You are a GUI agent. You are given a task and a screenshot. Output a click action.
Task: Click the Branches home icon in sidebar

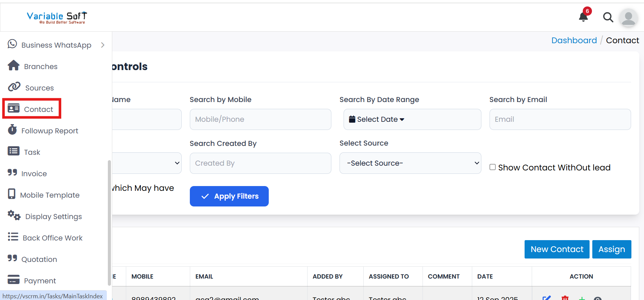tap(14, 66)
